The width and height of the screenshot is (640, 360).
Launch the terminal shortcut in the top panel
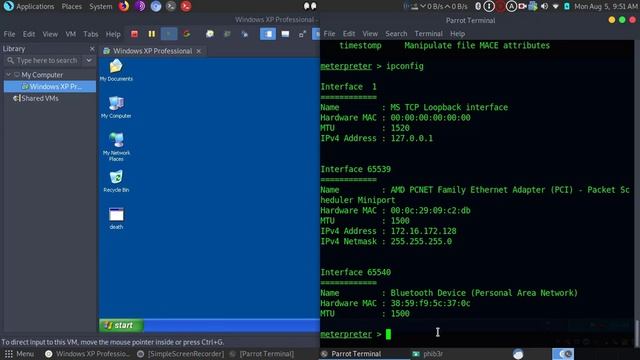pyautogui.click(x=171, y=6)
